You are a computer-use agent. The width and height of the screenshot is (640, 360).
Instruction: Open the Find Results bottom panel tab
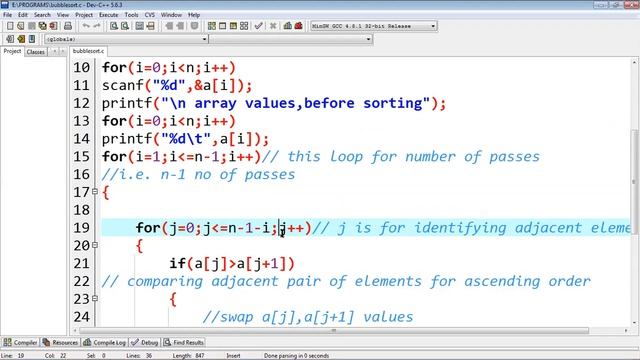[184, 342]
